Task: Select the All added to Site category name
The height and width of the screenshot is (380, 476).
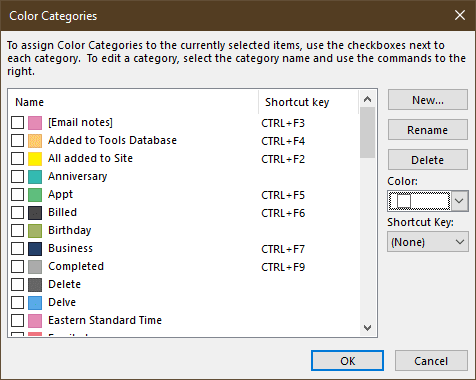Action: click(x=90, y=158)
